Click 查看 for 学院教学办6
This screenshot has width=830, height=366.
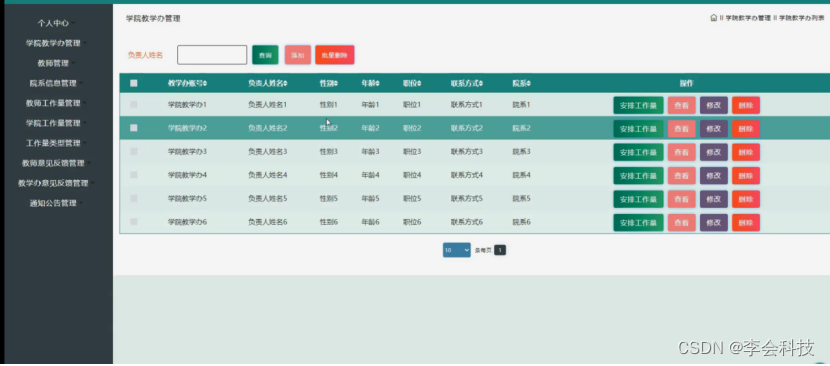click(x=682, y=222)
